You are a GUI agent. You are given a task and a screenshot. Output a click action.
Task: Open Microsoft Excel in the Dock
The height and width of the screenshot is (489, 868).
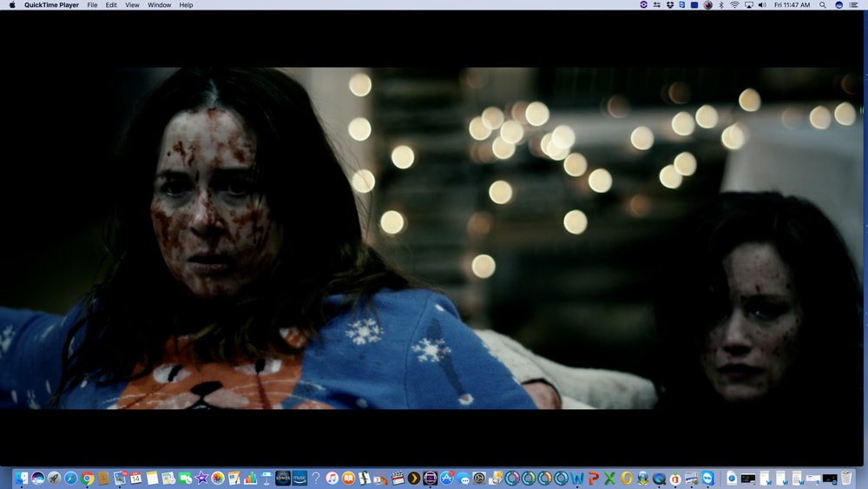(610, 478)
